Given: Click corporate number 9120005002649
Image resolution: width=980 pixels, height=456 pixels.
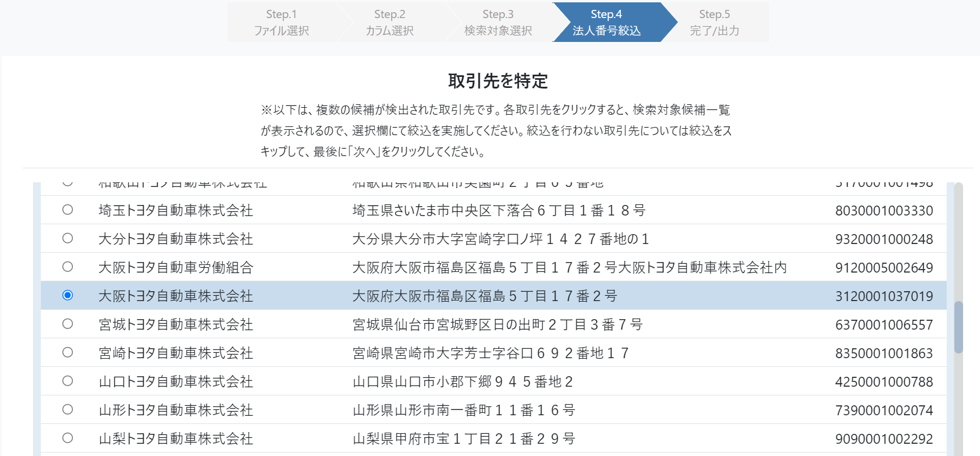Looking at the screenshot, I should tap(884, 267).
